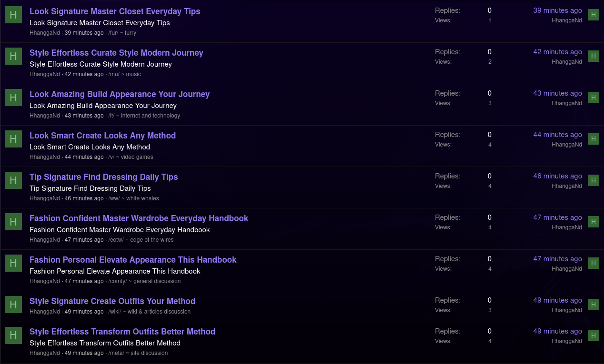Open thread 'Fashion Personal Elevate Appearance This Handbook'
This screenshot has width=604, height=364.
click(133, 260)
